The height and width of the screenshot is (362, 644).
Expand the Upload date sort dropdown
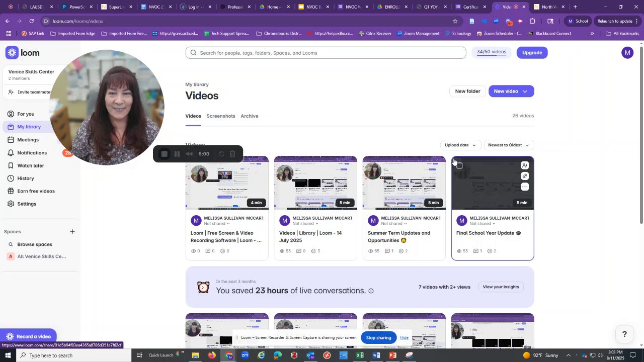click(x=460, y=145)
